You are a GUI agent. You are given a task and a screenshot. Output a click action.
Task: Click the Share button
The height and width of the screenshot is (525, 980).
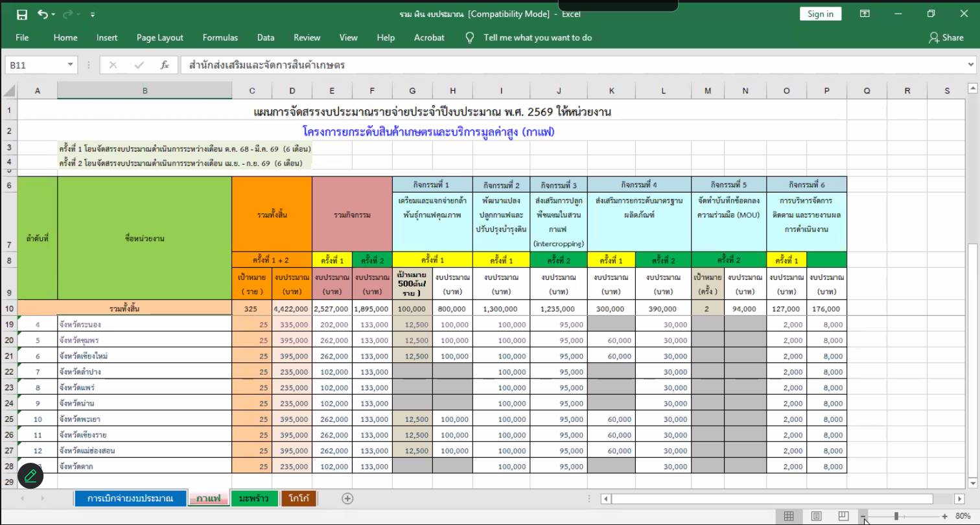coord(946,38)
